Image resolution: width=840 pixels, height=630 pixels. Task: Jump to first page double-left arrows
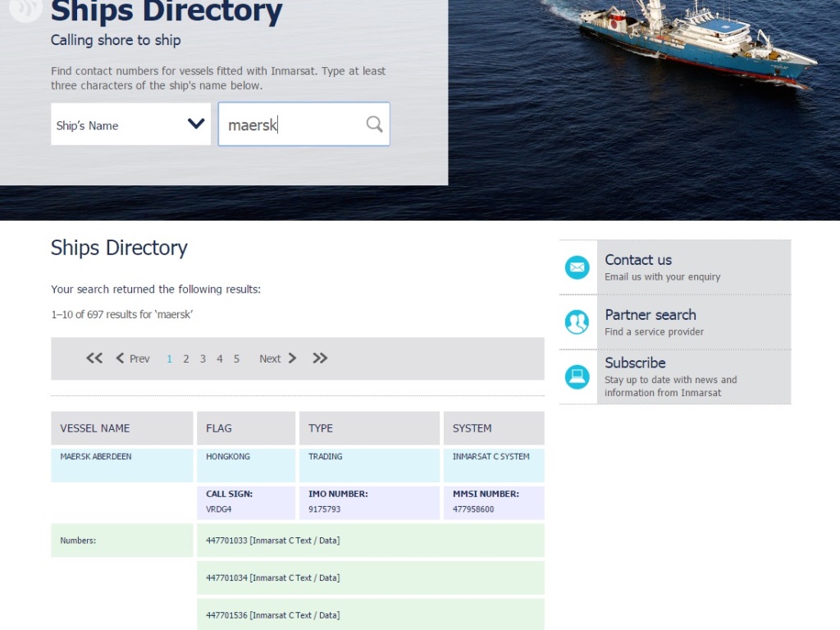click(94, 358)
